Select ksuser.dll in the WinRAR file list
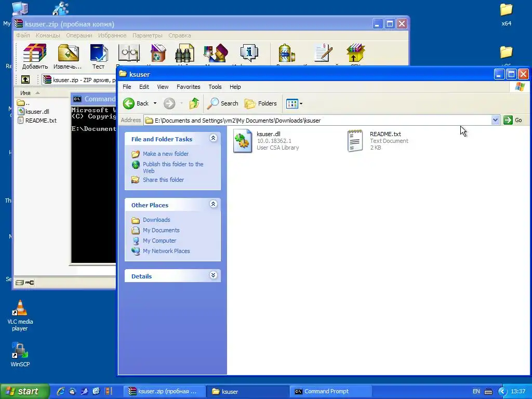Viewport: 532px width, 399px height. pos(34,112)
